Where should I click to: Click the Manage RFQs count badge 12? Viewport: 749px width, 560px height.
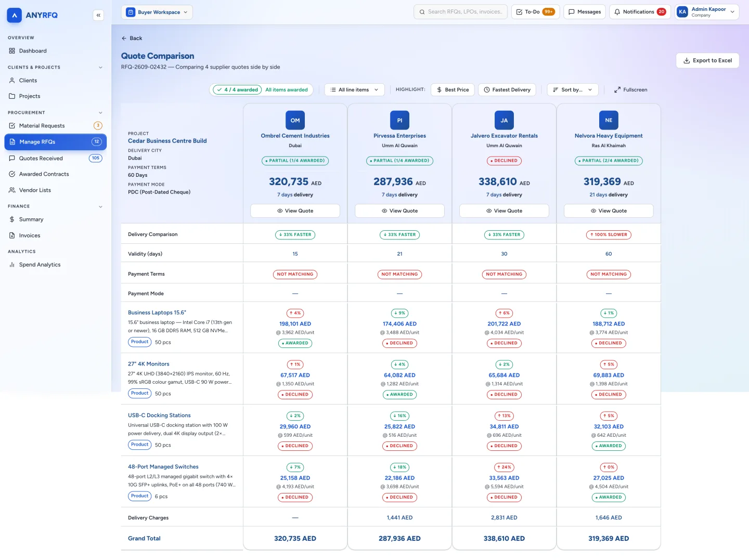point(96,142)
